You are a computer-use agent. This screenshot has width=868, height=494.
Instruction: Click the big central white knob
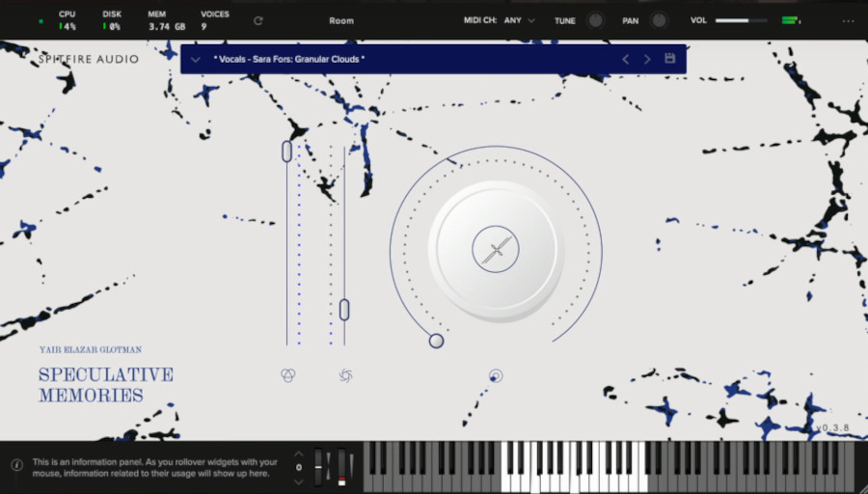(x=496, y=249)
